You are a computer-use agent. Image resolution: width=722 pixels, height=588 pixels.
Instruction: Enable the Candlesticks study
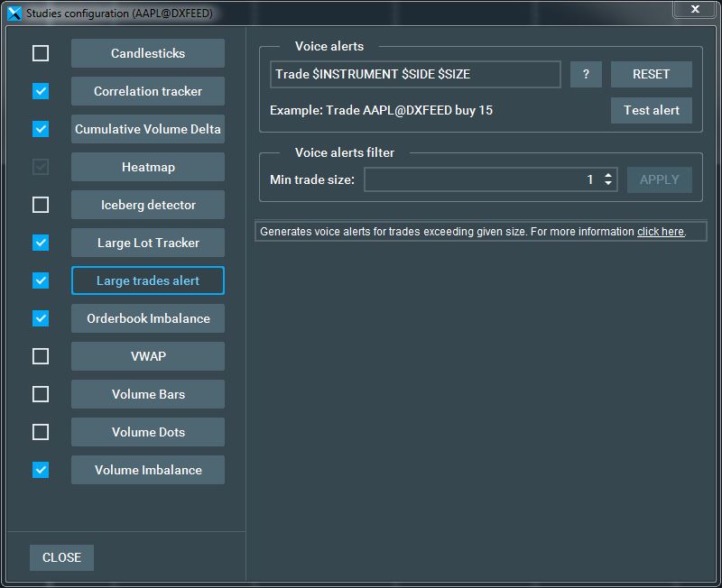[x=40, y=53]
